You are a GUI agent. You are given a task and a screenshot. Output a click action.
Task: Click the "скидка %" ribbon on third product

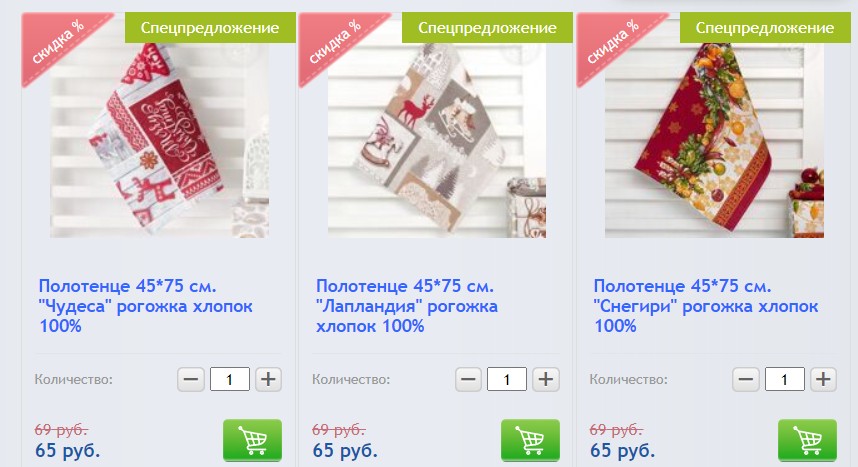[613, 43]
